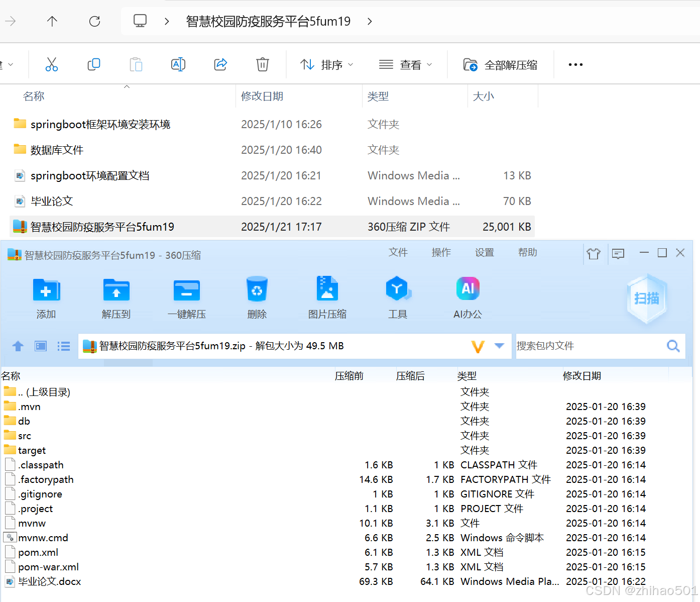Click the skin shirt icon in 360压缩 title bar
Screen dimensions: 700x602
[594, 253]
